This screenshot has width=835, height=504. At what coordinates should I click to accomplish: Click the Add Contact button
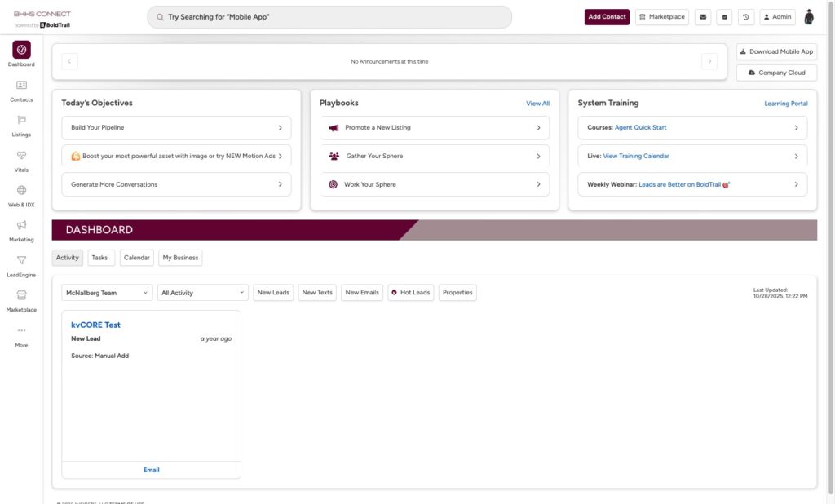pyautogui.click(x=607, y=17)
